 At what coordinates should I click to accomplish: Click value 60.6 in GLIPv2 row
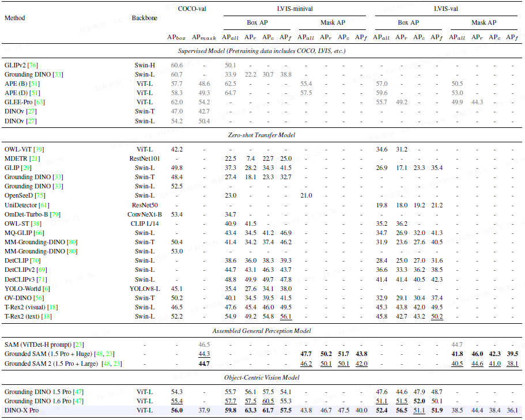coord(177,65)
